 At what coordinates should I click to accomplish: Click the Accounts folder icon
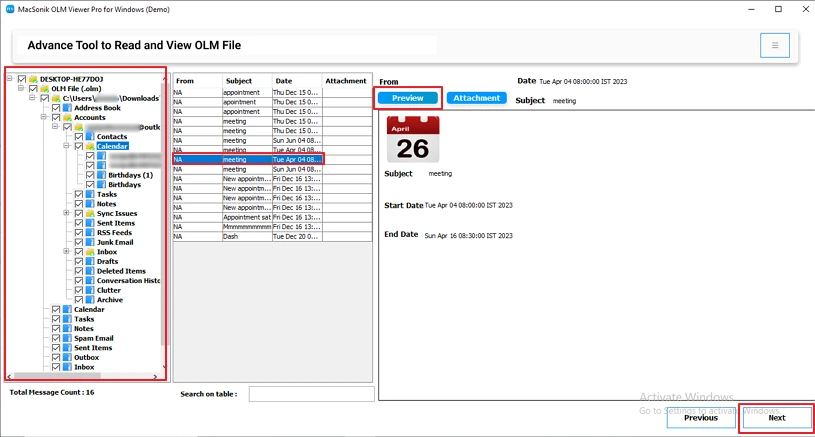68,117
